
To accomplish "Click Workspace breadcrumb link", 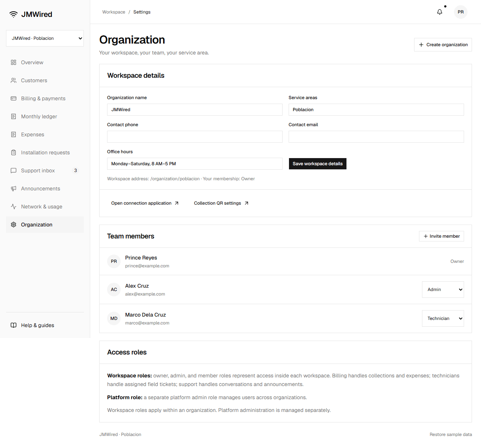I will click(x=113, y=12).
